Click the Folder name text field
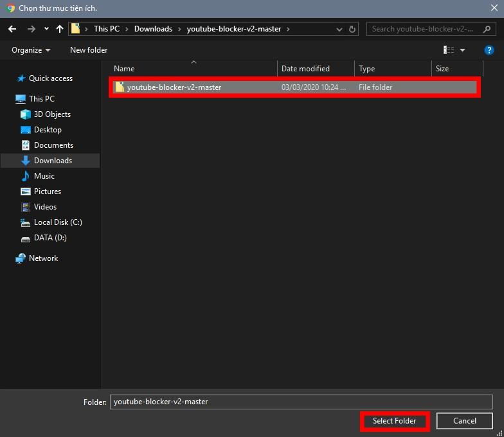 point(301,402)
